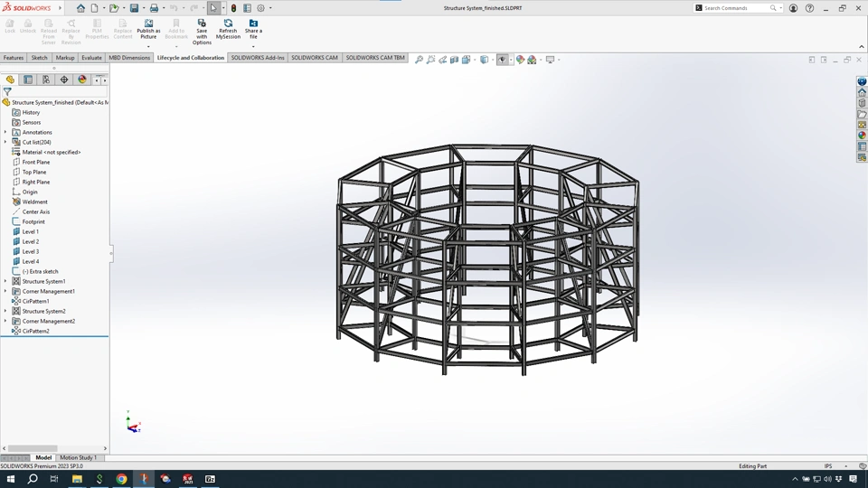
Task: Click the Rebuild traffic light icon
Action: click(233, 8)
